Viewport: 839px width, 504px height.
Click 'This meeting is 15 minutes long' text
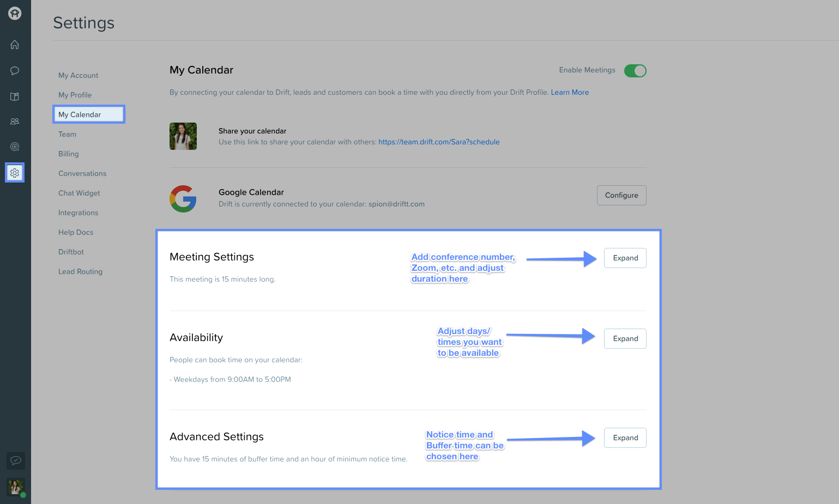pyautogui.click(x=222, y=280)
